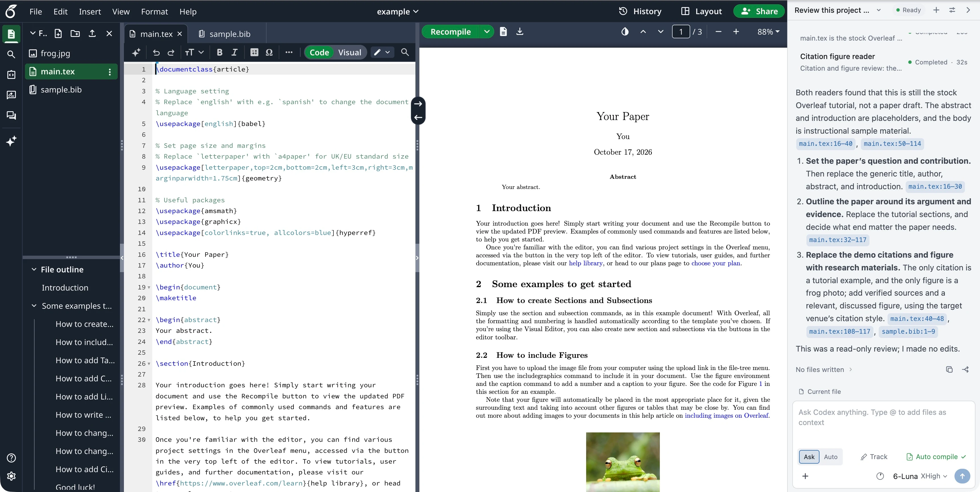Open the Recompile options dropdown arrow
This screenshot has width=980, height=492.
click(487, 31)
